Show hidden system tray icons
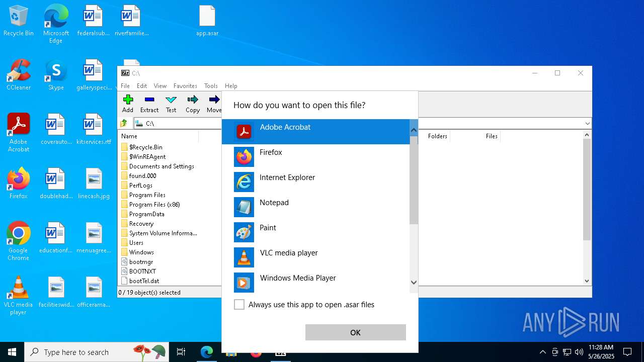The width and height of the screenshot is (644, 362). (542, 352)
